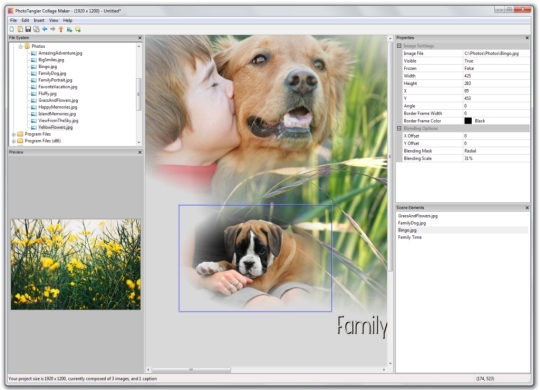The width and height of the screenshot is (540, 390).
Task: Click the Family caption text on canvas
Action: tap(362, 326)
